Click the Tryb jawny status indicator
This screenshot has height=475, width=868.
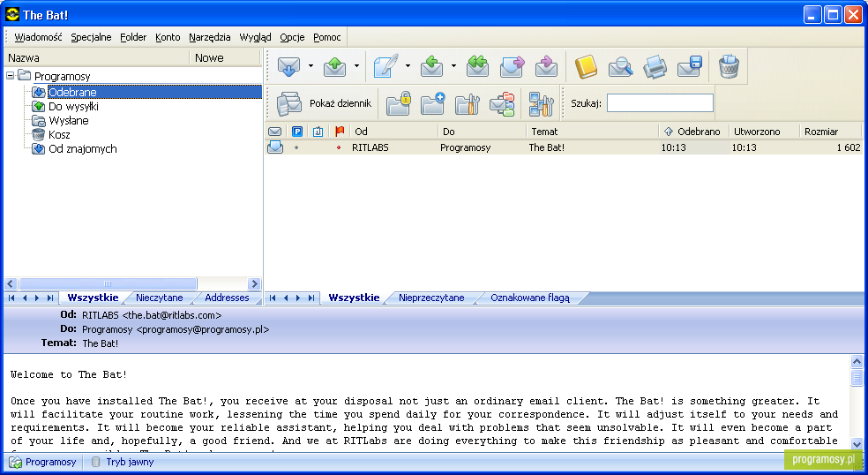(x=123, y=462)
